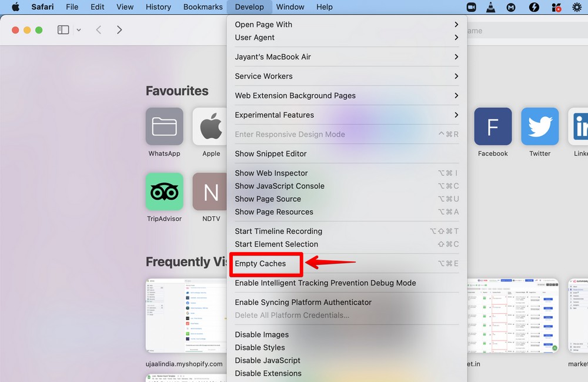Click the TripAdvisor label text
This screenshot has width=588, height=382.
pos(164,219)
